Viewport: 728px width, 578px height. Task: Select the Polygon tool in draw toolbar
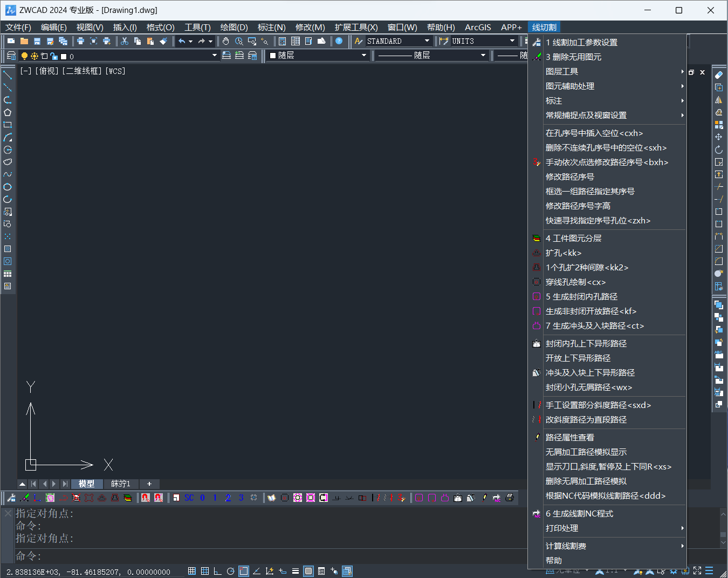click(8, 112)
